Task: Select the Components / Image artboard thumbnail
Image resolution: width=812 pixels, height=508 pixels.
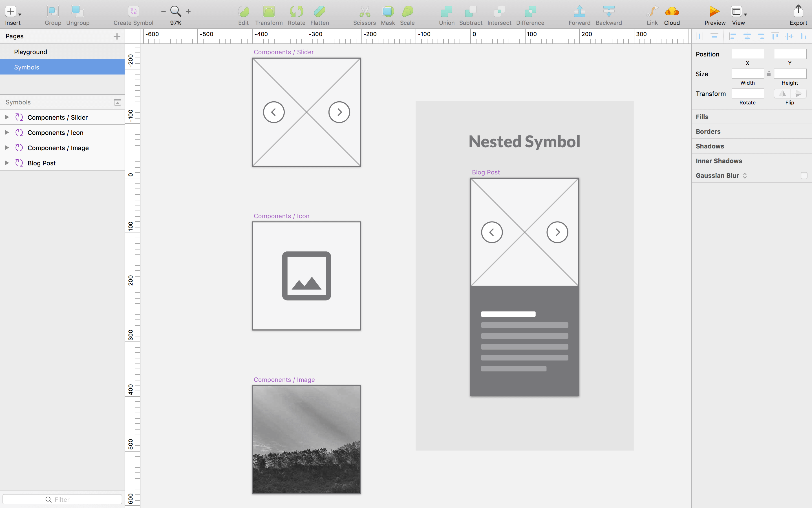Action: [306, 439]
